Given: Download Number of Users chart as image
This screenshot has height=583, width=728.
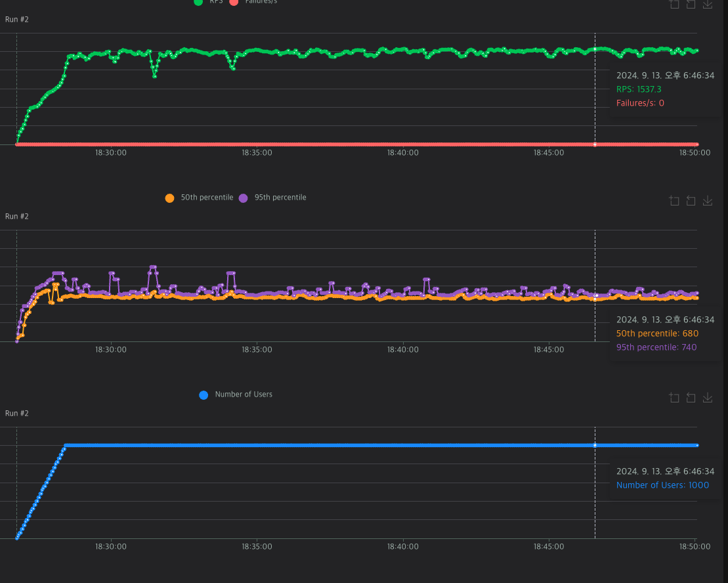Looking at the screenshot, I should tap(708, 397).
